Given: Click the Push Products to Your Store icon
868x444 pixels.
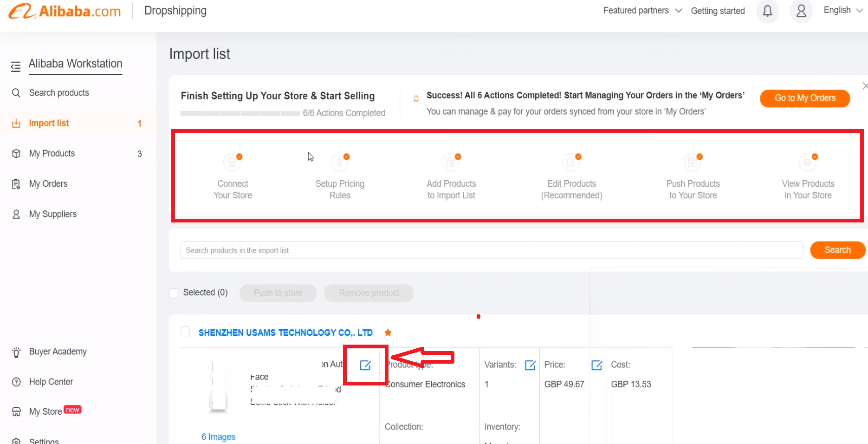Looking at the screenshot, I should (693, 162).
